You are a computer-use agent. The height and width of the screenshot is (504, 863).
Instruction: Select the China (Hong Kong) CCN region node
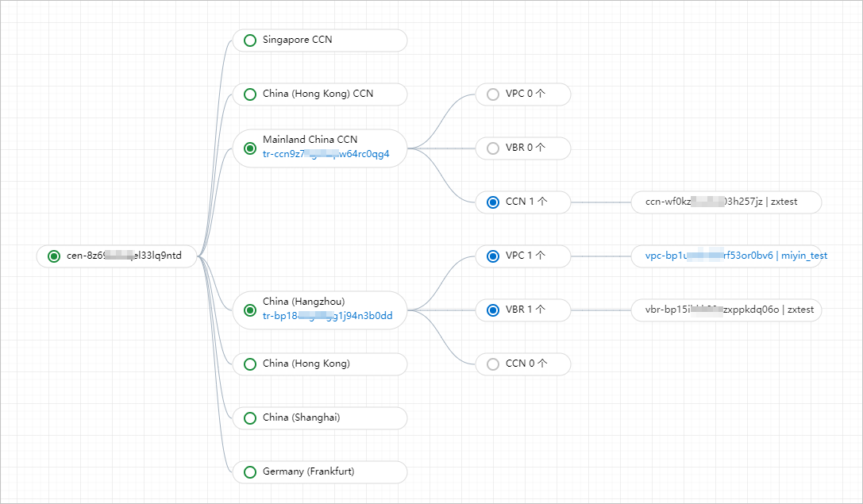(x=320, y=94)
